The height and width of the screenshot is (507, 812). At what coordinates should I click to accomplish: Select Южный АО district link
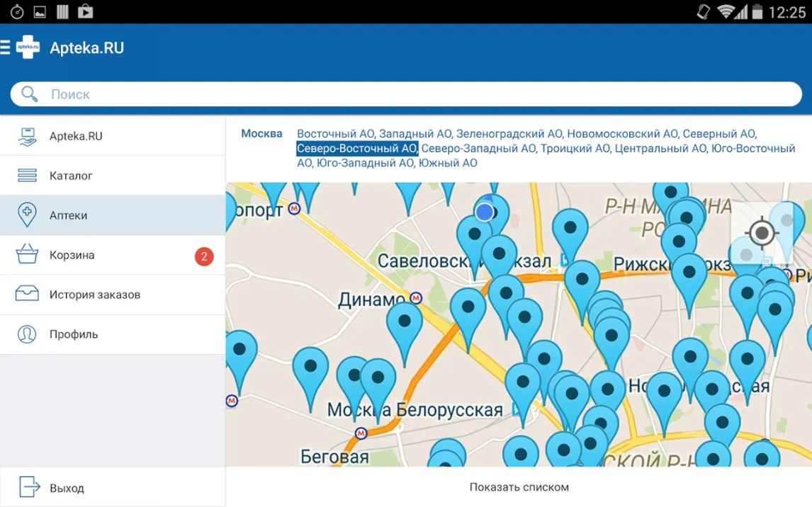(448, 163)
